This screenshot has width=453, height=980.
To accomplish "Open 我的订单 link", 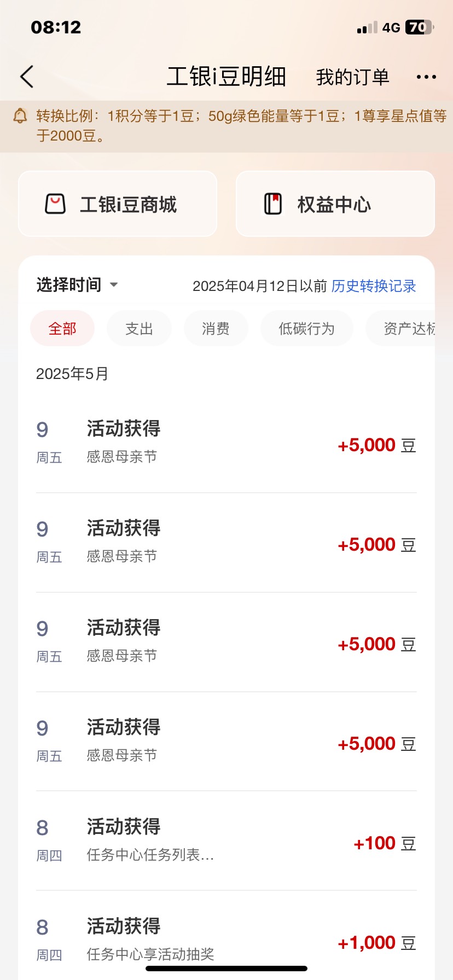I will pyautogui.click(x=352, y=77).
